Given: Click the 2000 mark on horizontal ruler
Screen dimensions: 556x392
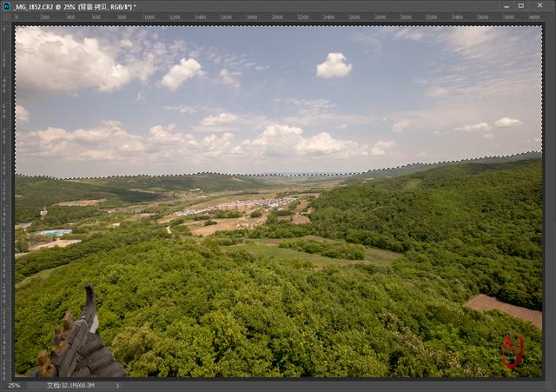Looking at the screenshot, I should pyautogui.click(x=277, y=17).
